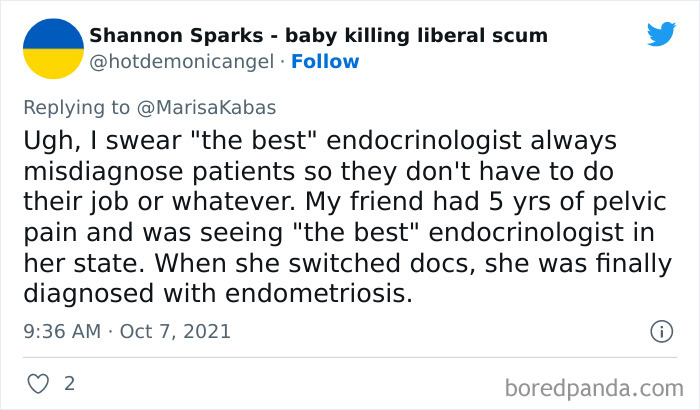
Task: Follow the @hotdemonicangel account
Action: [325, 62]
